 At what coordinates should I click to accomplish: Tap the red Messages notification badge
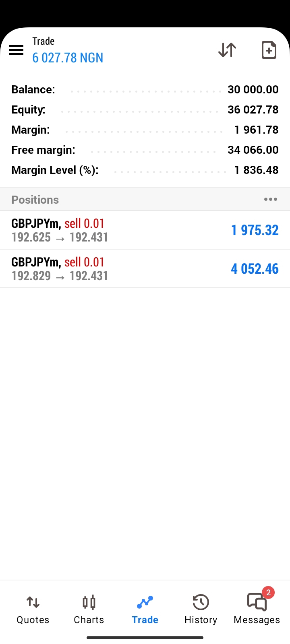tap(268, 592)
